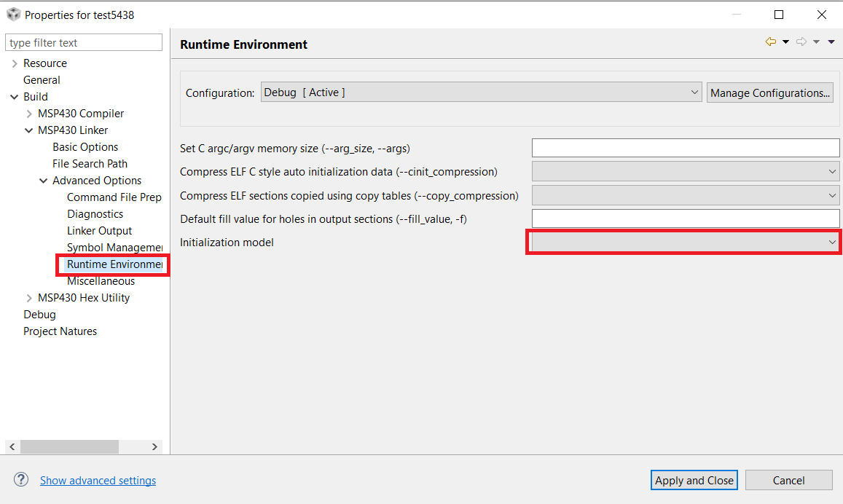
Task: Open the view menu triangle icon
Action: [x=831, y=42]
